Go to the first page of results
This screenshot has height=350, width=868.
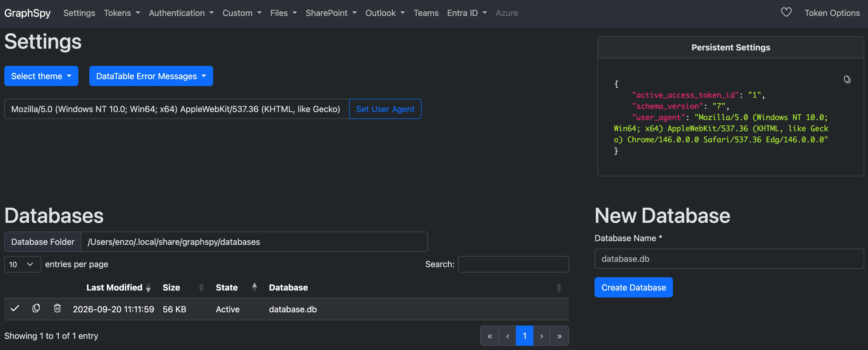[x=490, y=336]
